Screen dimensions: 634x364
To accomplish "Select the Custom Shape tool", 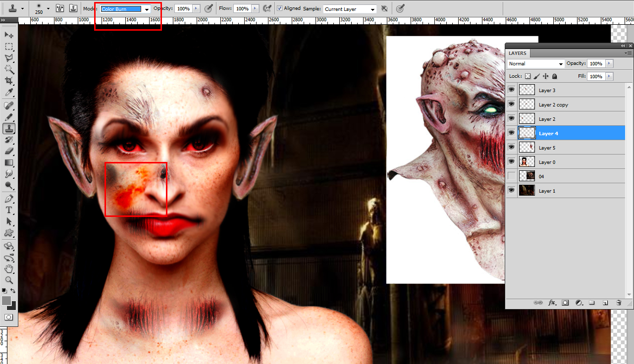I will 9,233.
